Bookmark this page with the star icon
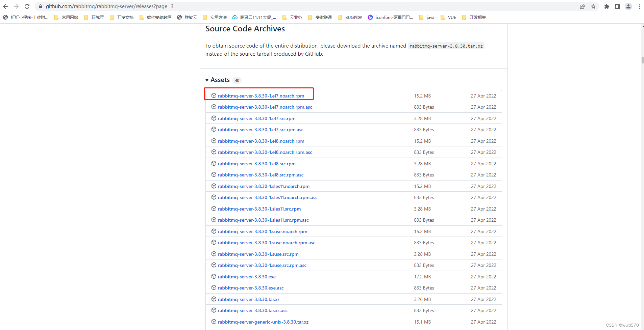Viewport: 644px width, 330px height. [x=593, y=6]
